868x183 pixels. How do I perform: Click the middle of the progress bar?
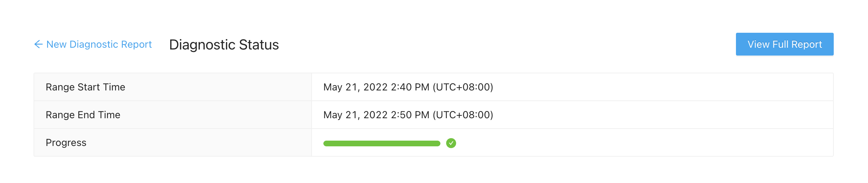pyautogui.click(x=382, y=143)
